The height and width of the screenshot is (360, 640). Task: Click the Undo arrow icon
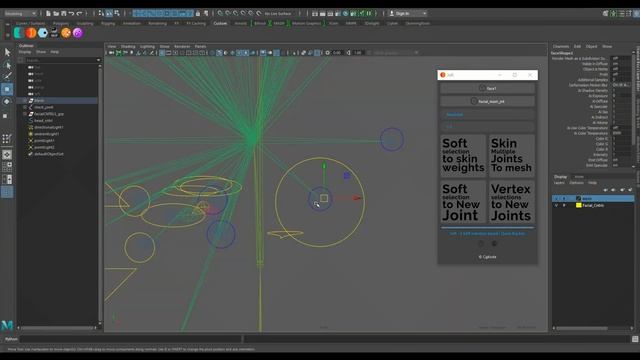(x=71, y=13)
